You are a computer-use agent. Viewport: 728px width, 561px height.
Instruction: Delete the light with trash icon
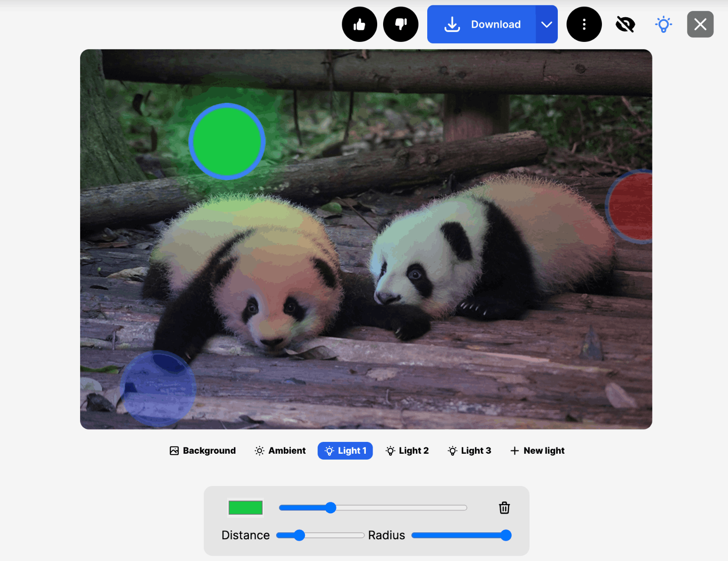coord(504,508)
